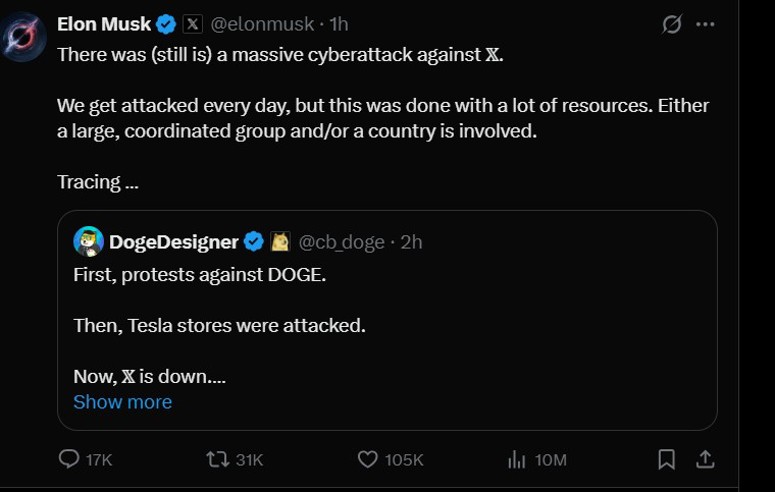
Task: Click DogeDesigner's verified checkmark badge
Action: click(254, 241)
